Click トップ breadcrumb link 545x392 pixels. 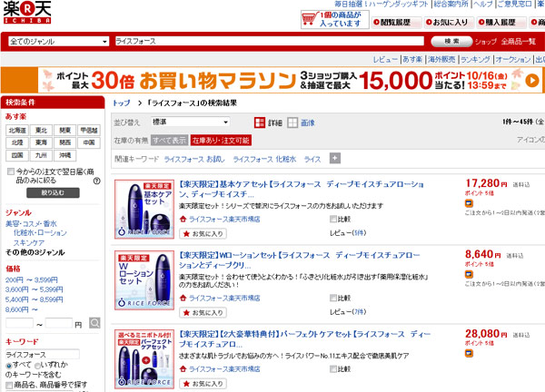coord(122,103)
